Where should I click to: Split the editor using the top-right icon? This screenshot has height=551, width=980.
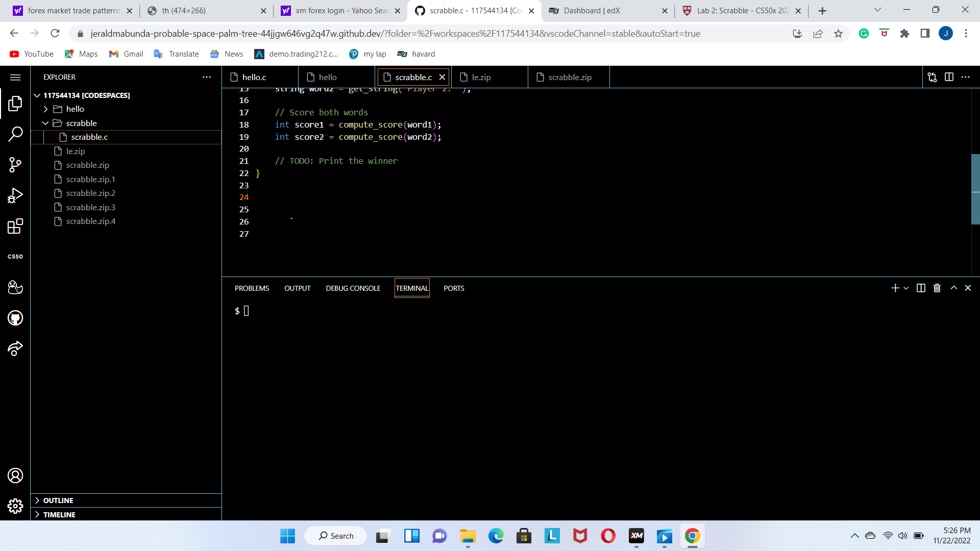pyautogui.click(x=949, y=77)
